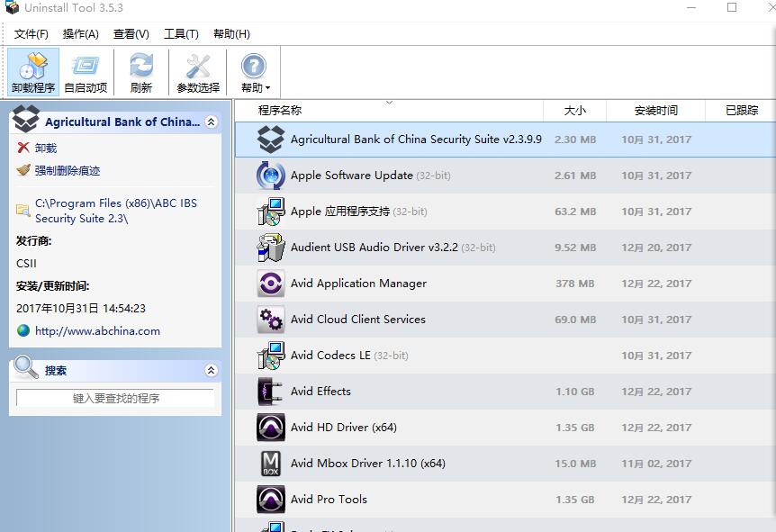
Task: Sort by the 安装时间 column header
Action: pos(655,111)
